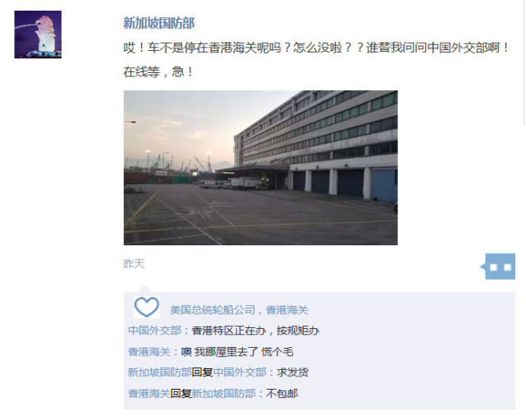Click the heart like icon

[147, 308]
